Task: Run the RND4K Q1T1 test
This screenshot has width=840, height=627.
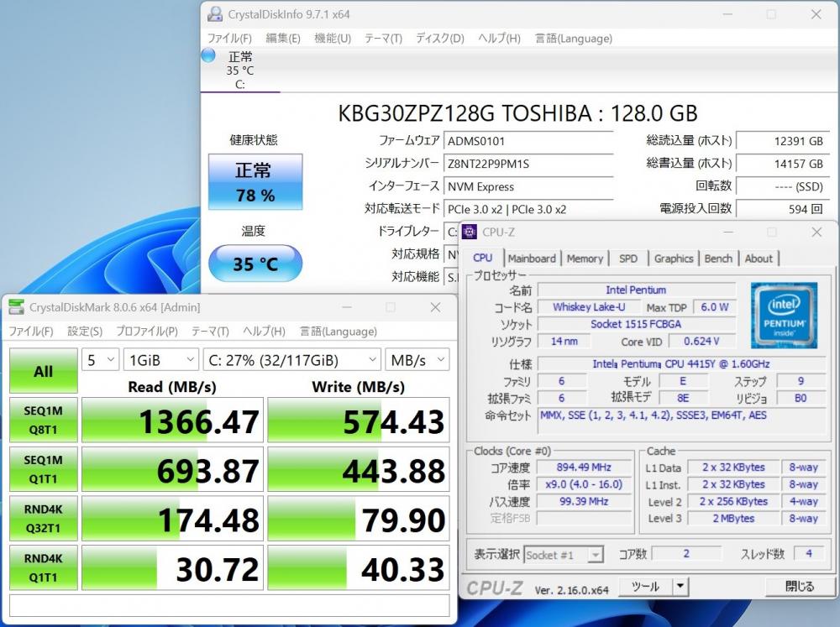Action: (44, 568)
